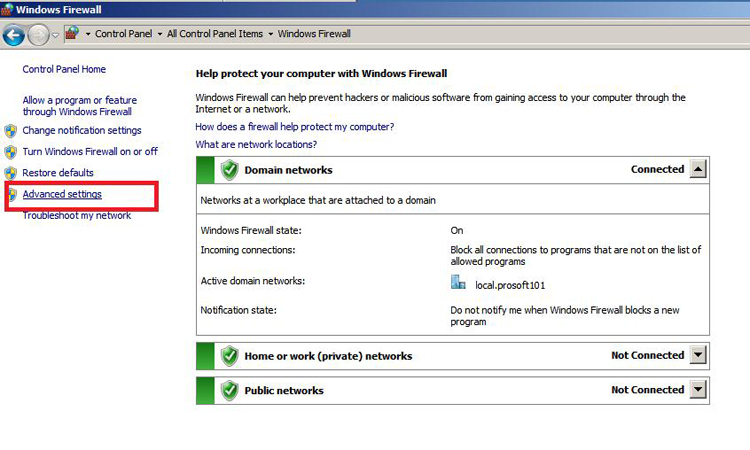Viewport: 750px width, 450px height.
Task: Select Control Panel in the breadcrumb
Action: pos(123,34)
